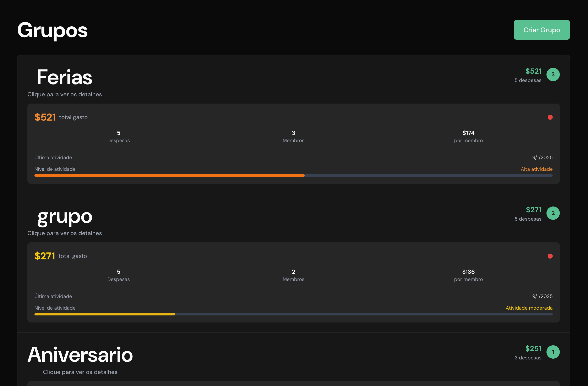Click the green $251 amount for Aniversario
Screen dimensions: 588x386
[533, 348]
